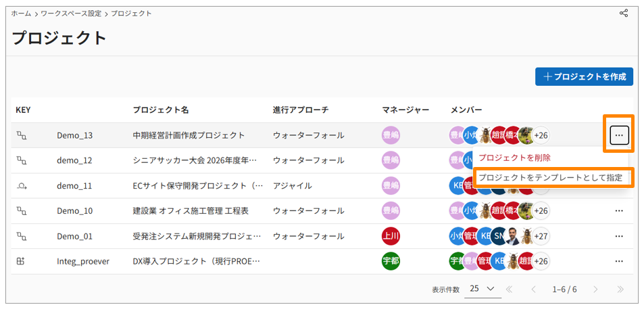
Task: Go to the next page arrow in pagination
Action: click(595, 289)
